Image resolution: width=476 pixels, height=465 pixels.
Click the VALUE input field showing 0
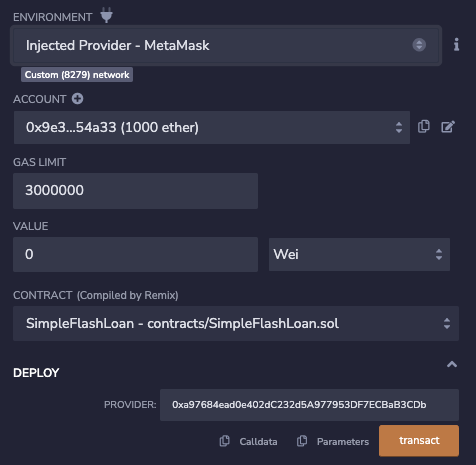[x=135, y=254]
